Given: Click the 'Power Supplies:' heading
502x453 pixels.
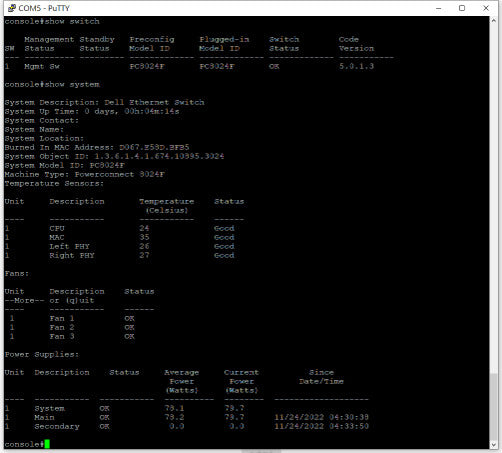Looking at the screenshot, I should [x=42, y=354].
